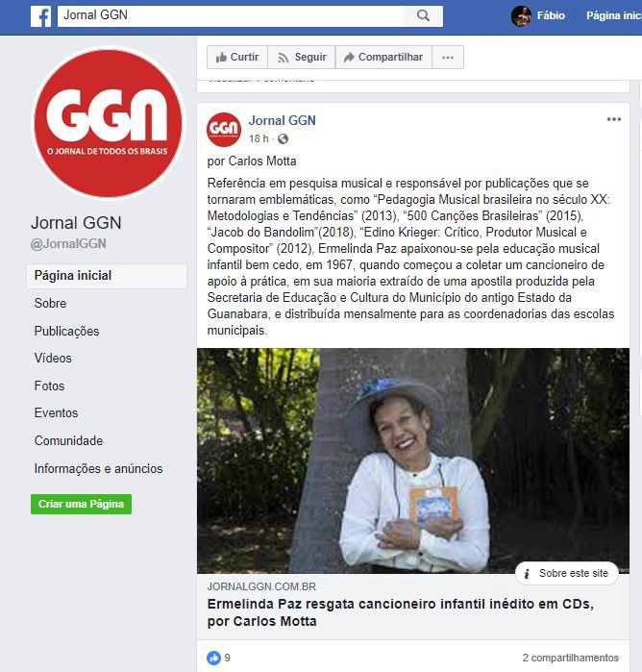The width and height of the screenshot is (642, 672).
Task: Open the Eventos sidebar item
Action: point(56,412)
